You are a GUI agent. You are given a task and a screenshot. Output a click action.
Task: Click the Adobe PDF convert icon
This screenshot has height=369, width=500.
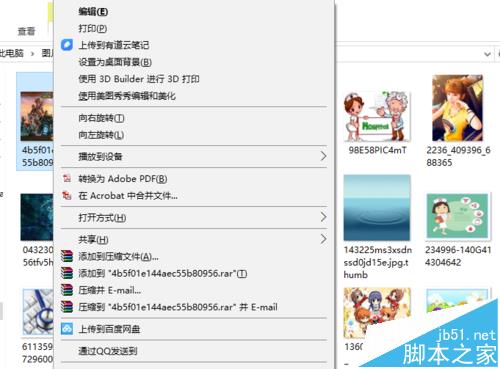pos(67,179)
